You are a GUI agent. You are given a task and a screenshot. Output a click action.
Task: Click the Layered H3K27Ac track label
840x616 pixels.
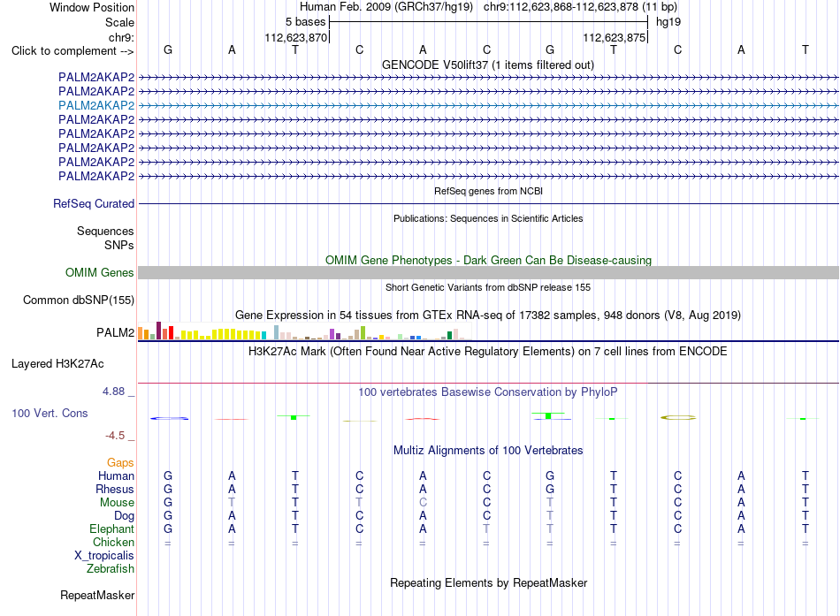(x=57, y=364)
